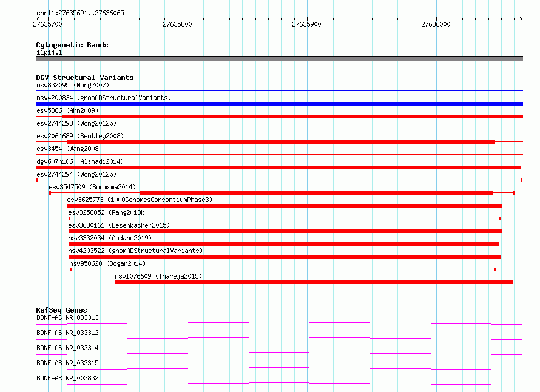Select variant esv3625773 (1000GenomesConsortiumPhase3) label
The height and width of the screenshot is (392, 540).
(x=140, y=200)
